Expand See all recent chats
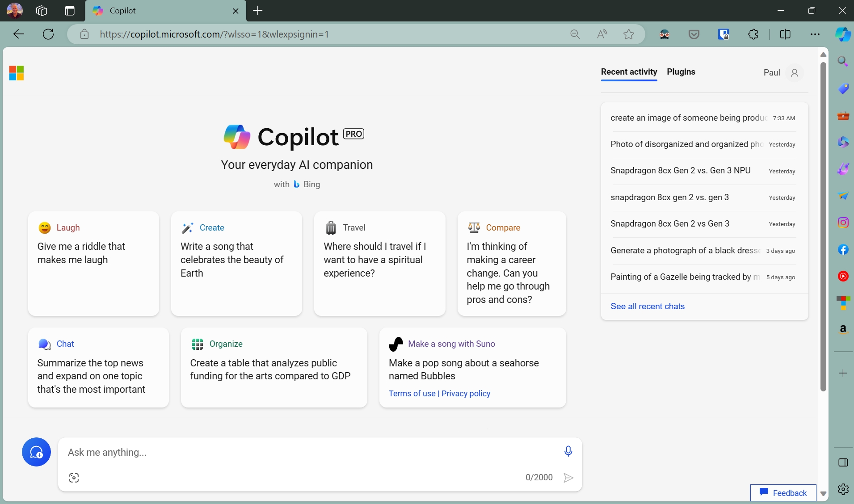 (648, 307)
